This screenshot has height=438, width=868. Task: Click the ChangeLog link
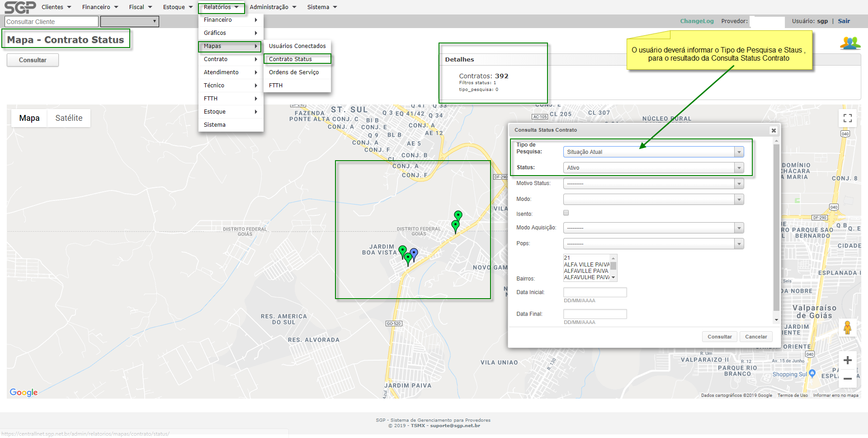pos(697,21)
